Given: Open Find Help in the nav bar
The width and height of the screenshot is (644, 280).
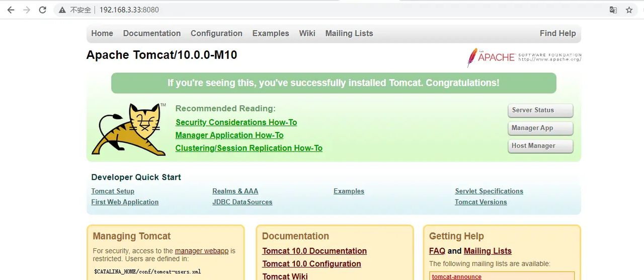Looking at the screenshot, I should [x=557, y=33].
